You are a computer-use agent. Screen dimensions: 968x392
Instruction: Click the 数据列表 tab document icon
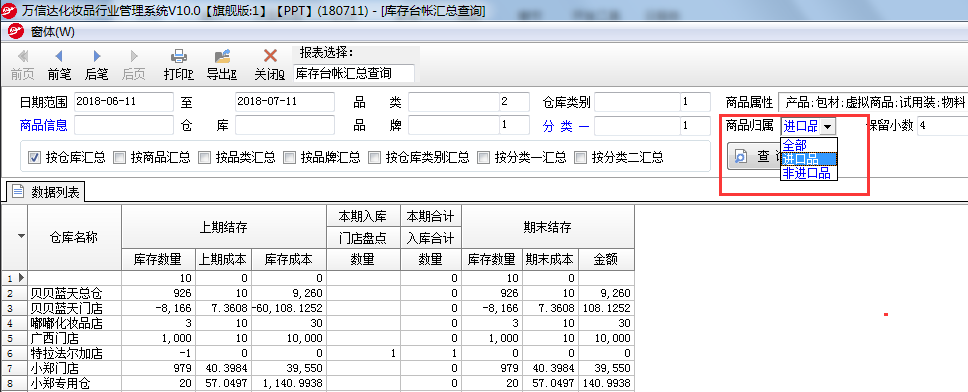(18, 192)
